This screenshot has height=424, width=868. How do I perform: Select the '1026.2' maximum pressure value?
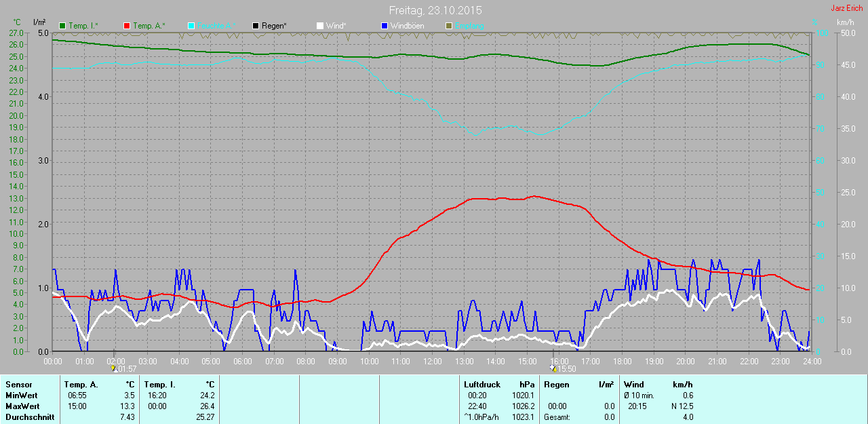tap(524, 406)
